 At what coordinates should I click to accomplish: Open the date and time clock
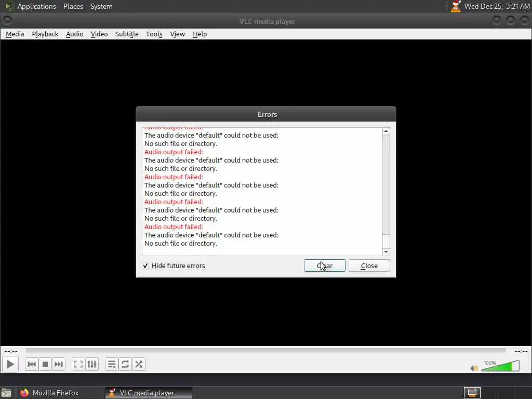tap(497, 6)
